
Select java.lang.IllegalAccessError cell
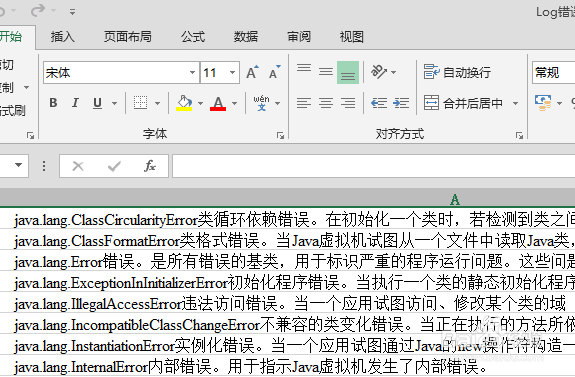point(288,304)
